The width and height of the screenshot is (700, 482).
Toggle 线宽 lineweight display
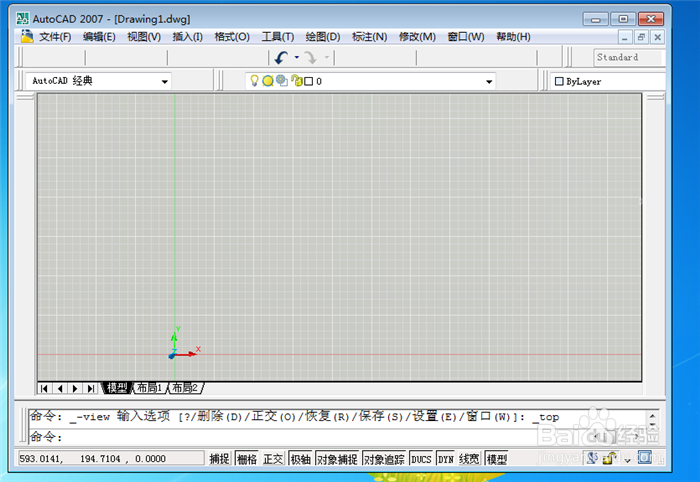[x=469, y=459]
